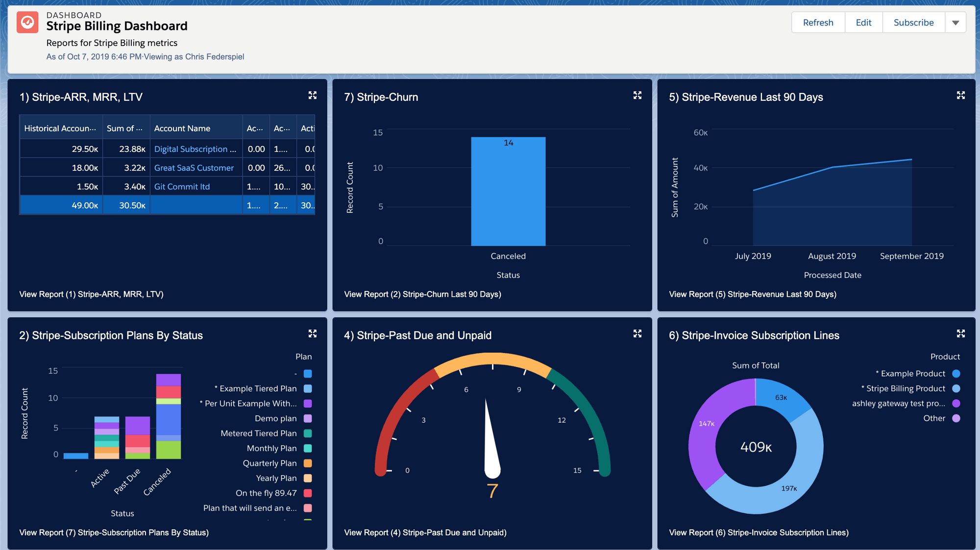Viewport: 980px width, 550px height.
Task: Click the Monthly Plan legend swatch
Action: [308, 448]
